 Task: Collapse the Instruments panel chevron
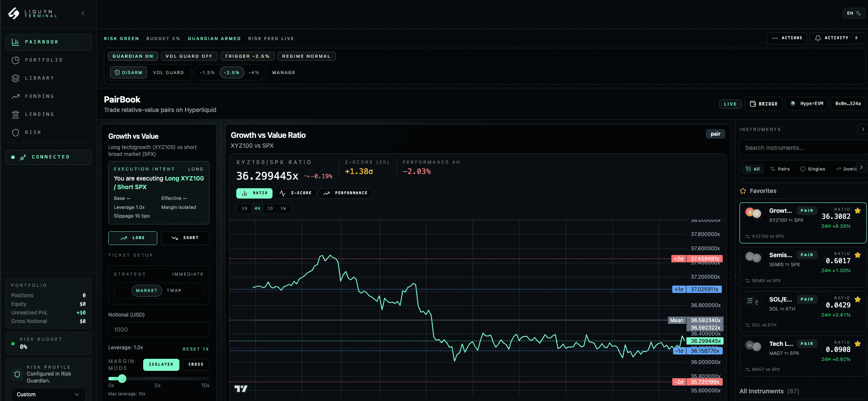click(862, 129)
